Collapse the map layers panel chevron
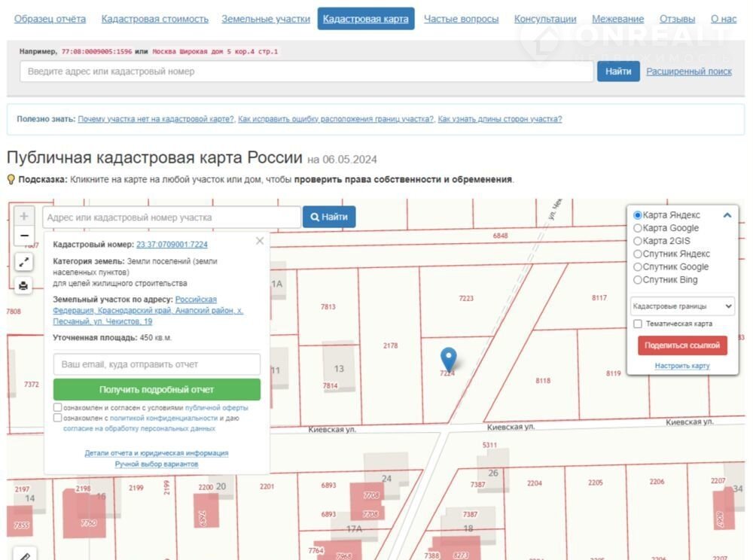Screen dimensions: 753x560 pos(727,215)
